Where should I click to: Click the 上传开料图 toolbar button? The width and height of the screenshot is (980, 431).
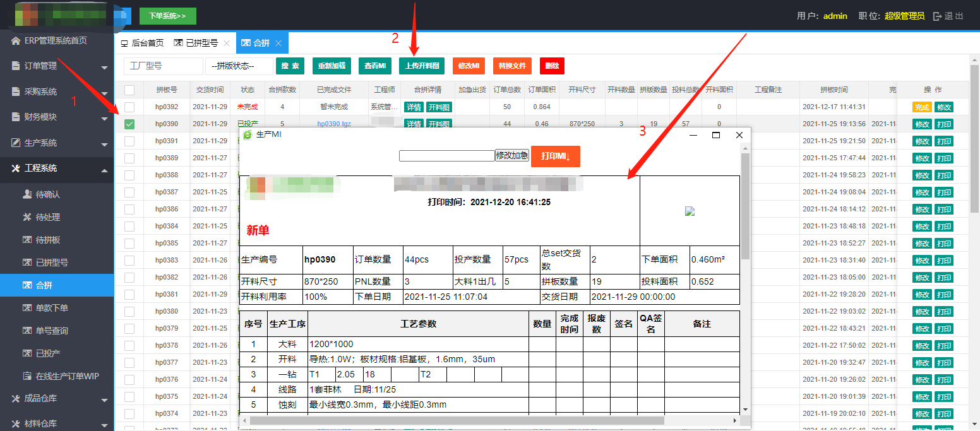(x=421, y=66)
